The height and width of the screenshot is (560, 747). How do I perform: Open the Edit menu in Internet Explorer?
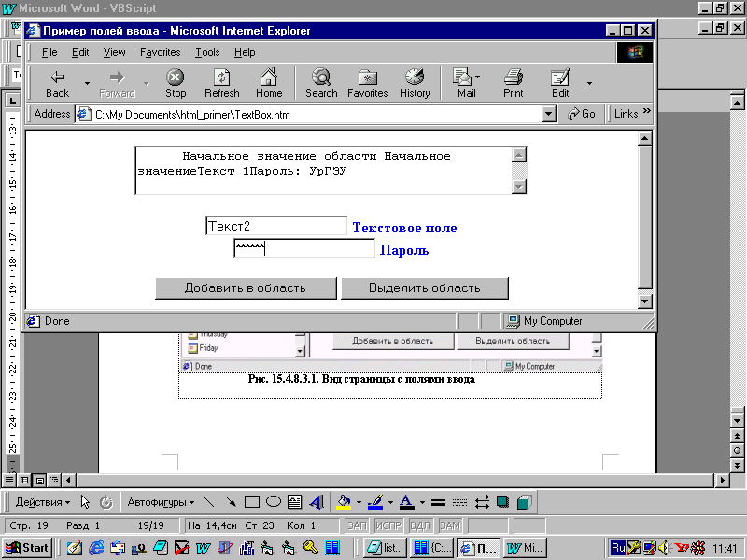80,52
